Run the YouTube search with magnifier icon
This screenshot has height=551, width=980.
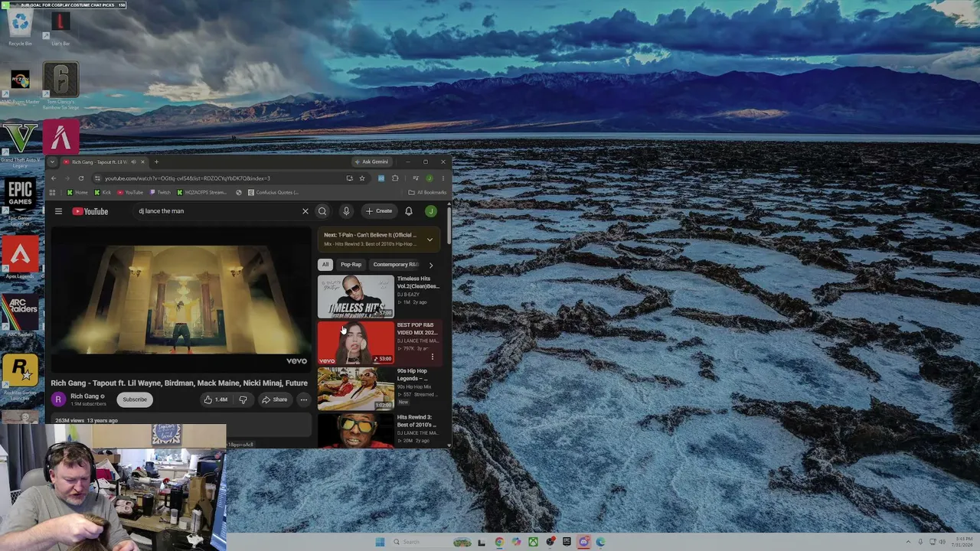click(x=322, y=211)
